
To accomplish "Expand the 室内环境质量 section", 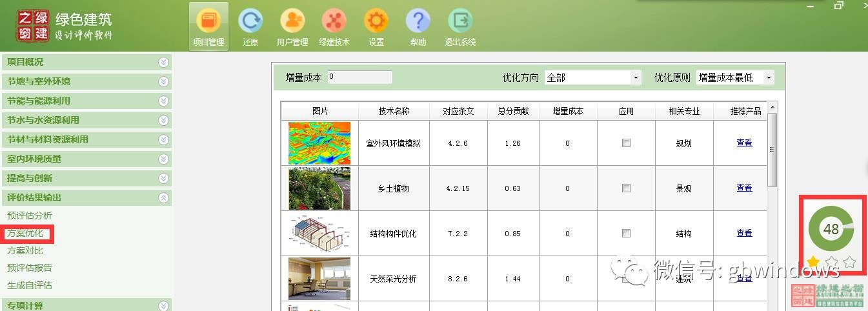I will coord(86,159).
